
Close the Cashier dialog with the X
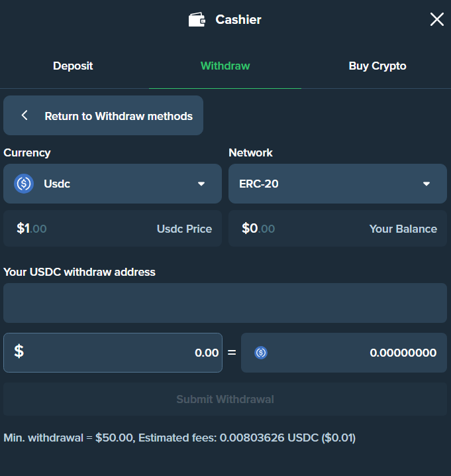436,19
